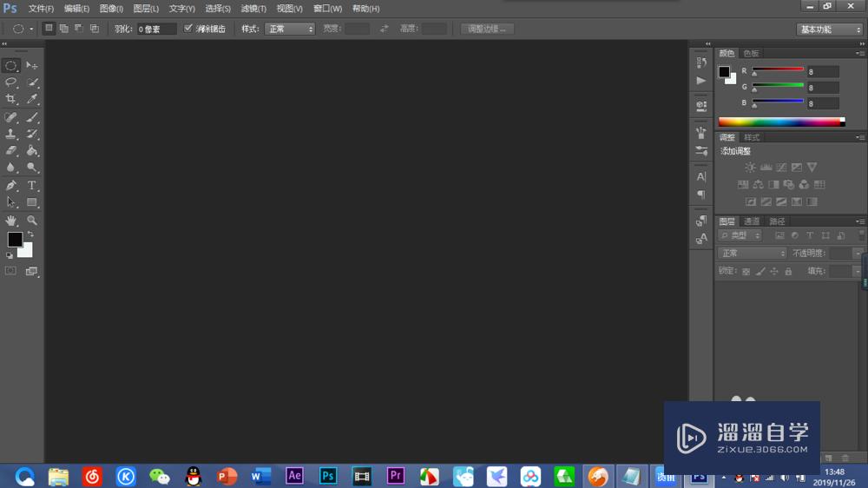This screenshot has height=488, width=868.
Task: Reset default foreground and background colors
Action: [x=10, y=255]
